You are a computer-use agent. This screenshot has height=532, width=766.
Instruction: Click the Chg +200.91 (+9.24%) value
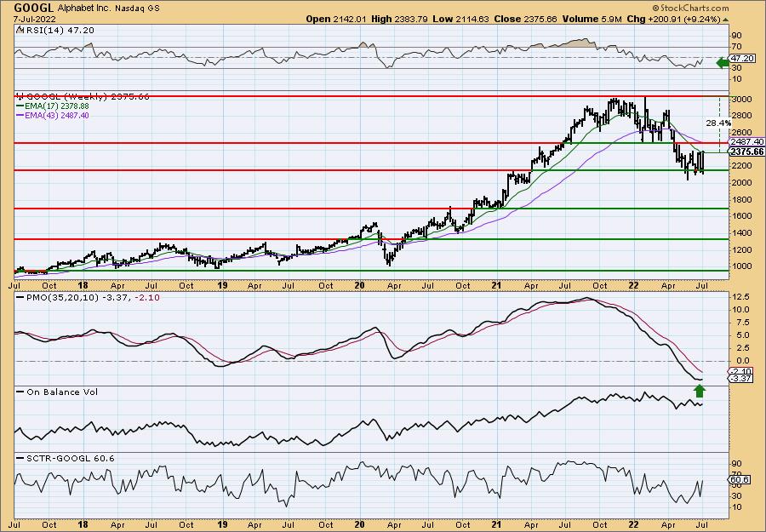674,19
